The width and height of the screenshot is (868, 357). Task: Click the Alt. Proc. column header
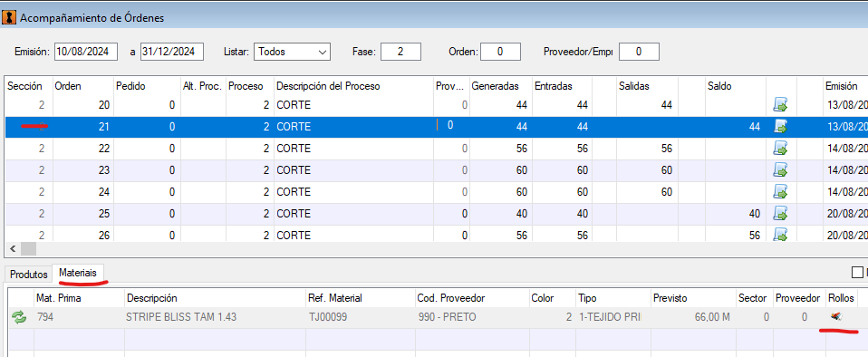pyautogui.click(x=203, y=86)
